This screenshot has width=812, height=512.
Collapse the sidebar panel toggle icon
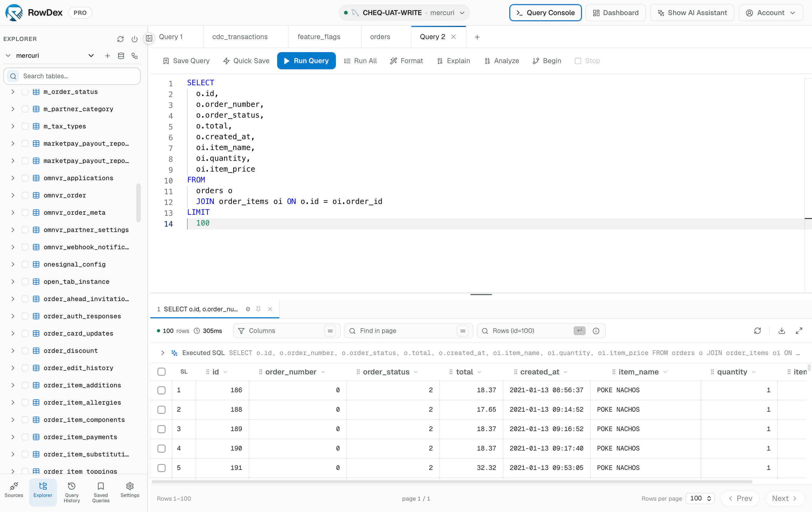click(x=149, y=38)
